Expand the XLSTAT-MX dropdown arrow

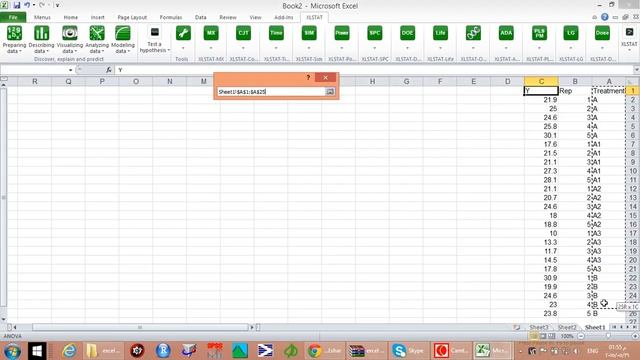211,48
